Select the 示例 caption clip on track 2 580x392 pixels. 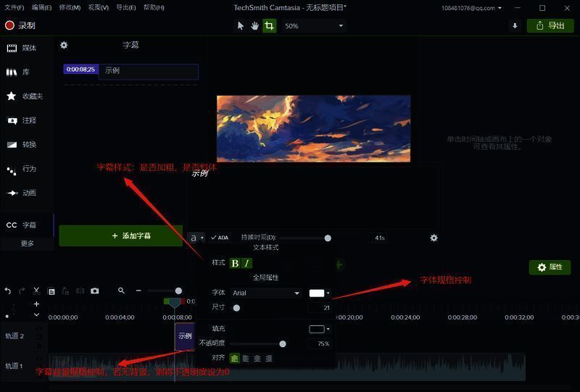(x=185, y=336)
